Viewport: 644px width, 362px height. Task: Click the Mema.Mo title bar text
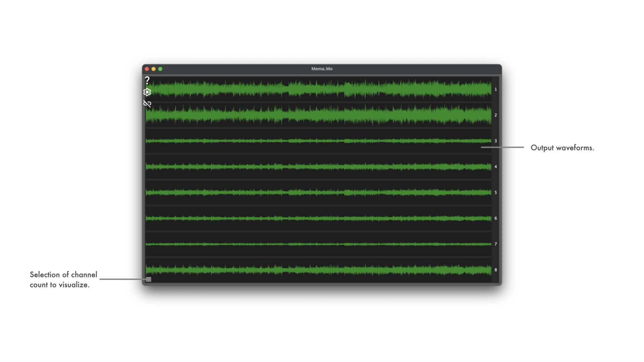point(322,69)
